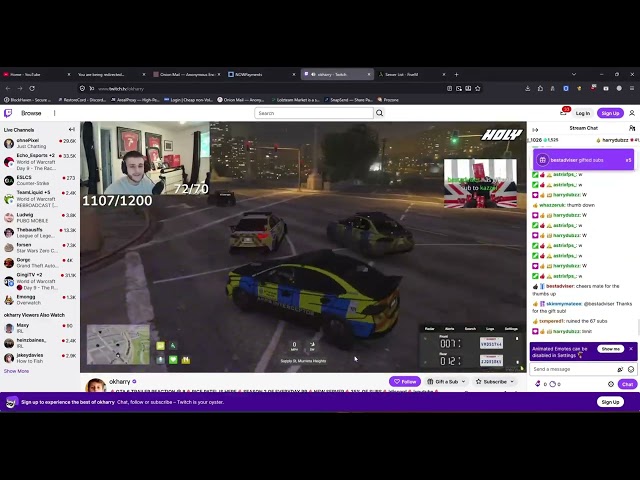Open the channel points balance icon
The width and height of the screenshot is (640, 480).
coord(553,384)
